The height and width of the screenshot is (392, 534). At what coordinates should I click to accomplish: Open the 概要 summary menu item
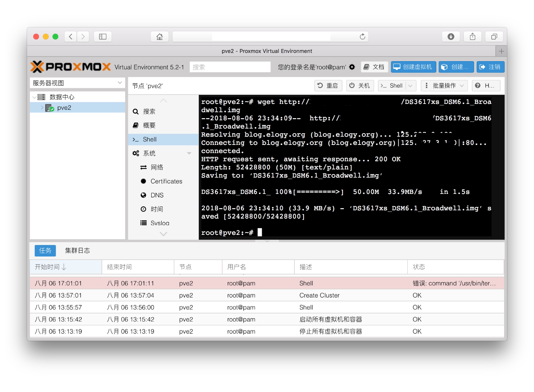[163, 125]
